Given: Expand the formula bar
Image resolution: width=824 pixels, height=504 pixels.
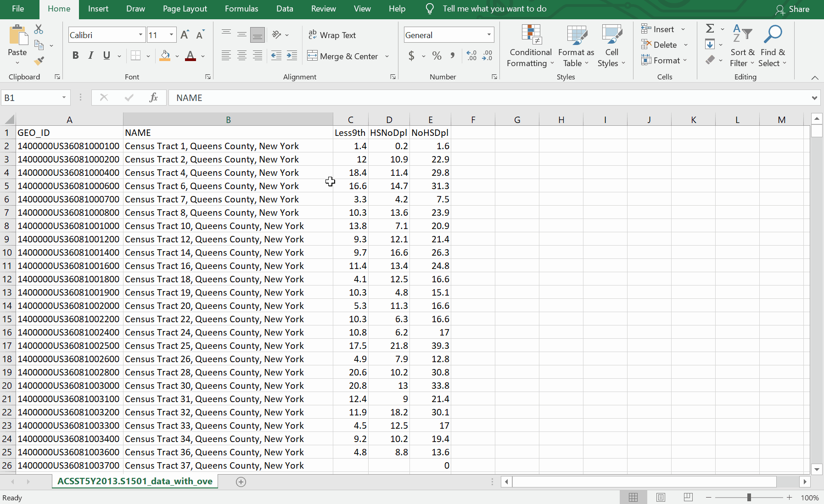Looking at the screenshot, I should click(814, 98).
